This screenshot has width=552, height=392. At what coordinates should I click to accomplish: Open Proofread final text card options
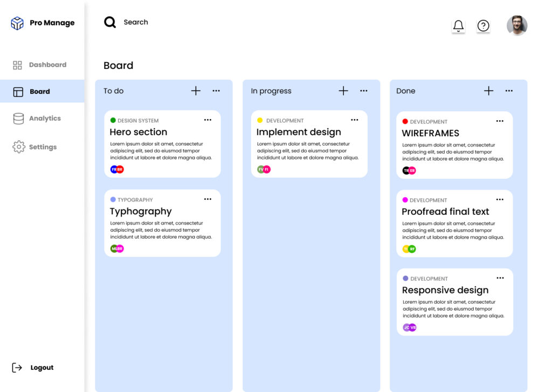[500, 200]
